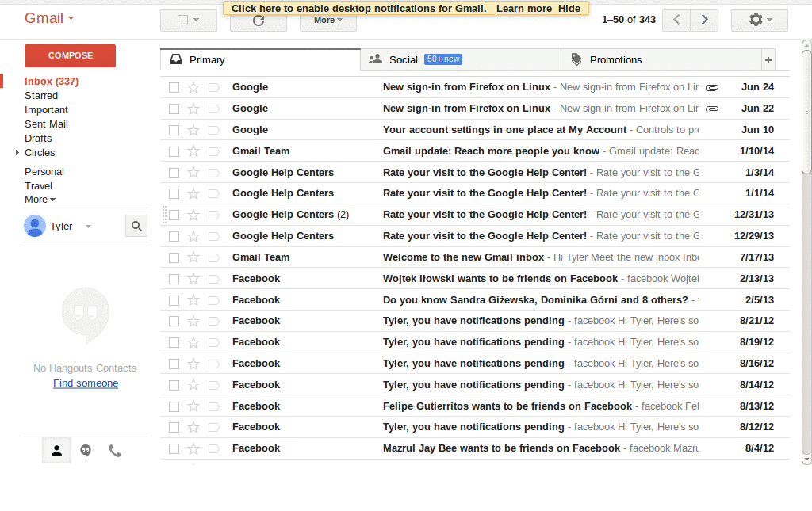Image resolution: width=812 pixels, height=511 pixels.
Task: Select checkbox for 8/19/12 Facebook email
Action: click(x=174, y=342)
